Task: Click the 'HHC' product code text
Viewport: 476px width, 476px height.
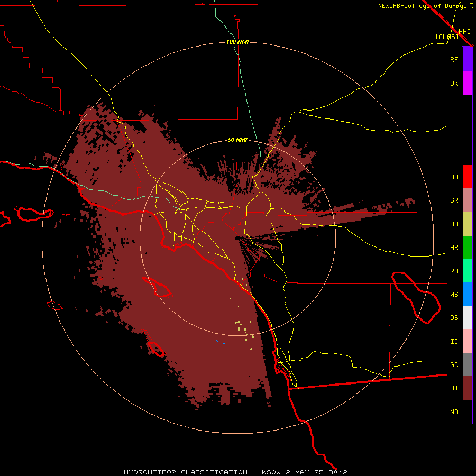Action: (464, 32)
